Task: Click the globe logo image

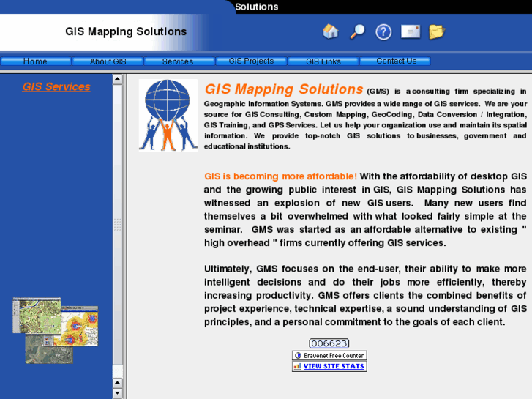Action: click(x=168, y=115)
